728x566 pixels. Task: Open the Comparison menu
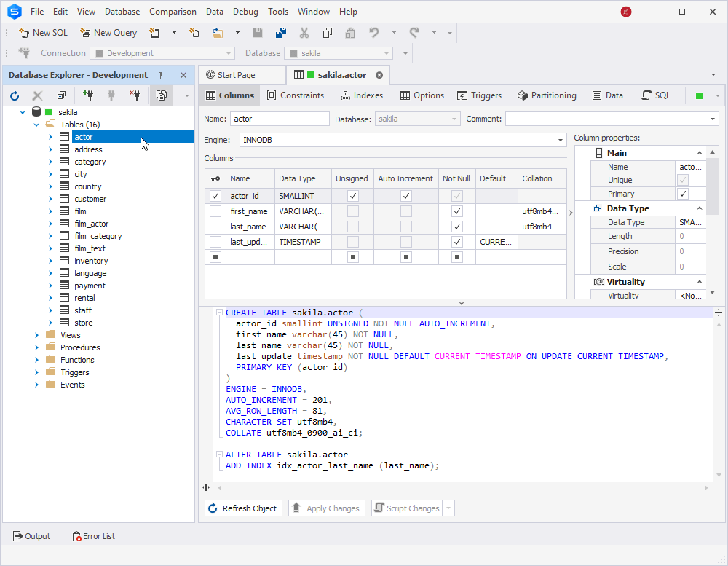pyautogui.click(x=173, y=11)
